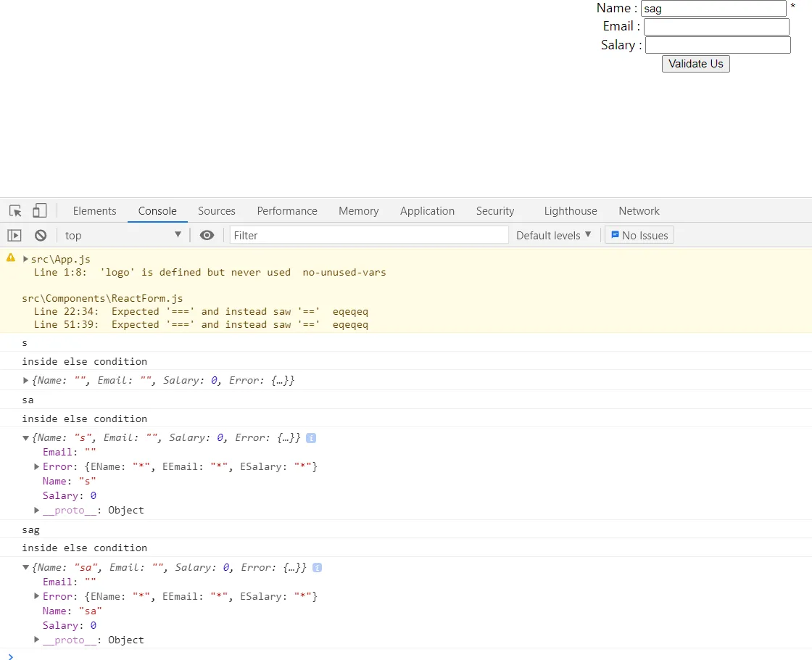Show the console sidebar icon
Screen dimensions: 812x660
tap(14, 236)
